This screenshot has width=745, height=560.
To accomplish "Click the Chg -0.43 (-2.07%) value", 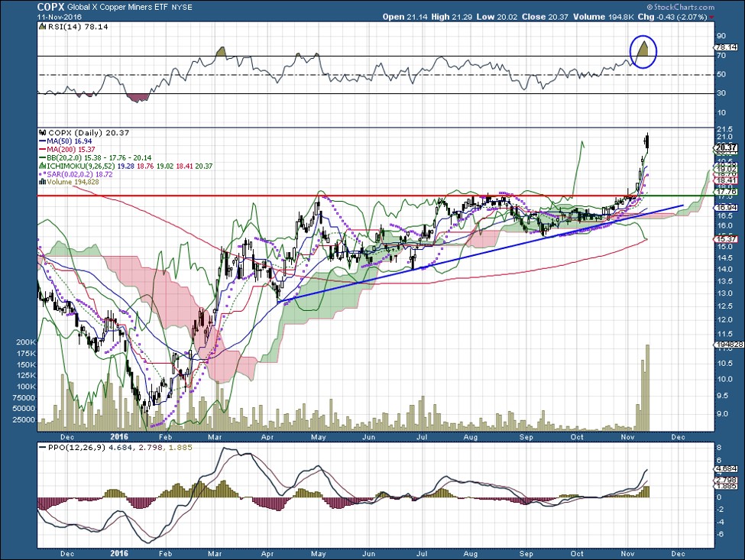I will pyautogui.click(x=672, y=17).
